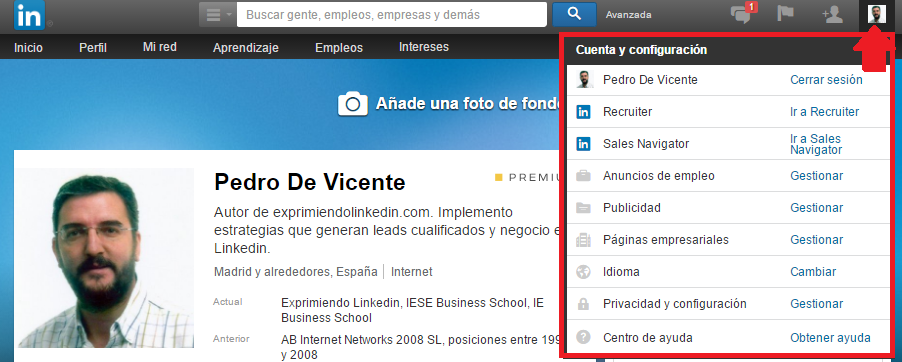Click the Idioma label
This screenshot has width=902, height=362.
pyautogui.click(x=621, y=272)
